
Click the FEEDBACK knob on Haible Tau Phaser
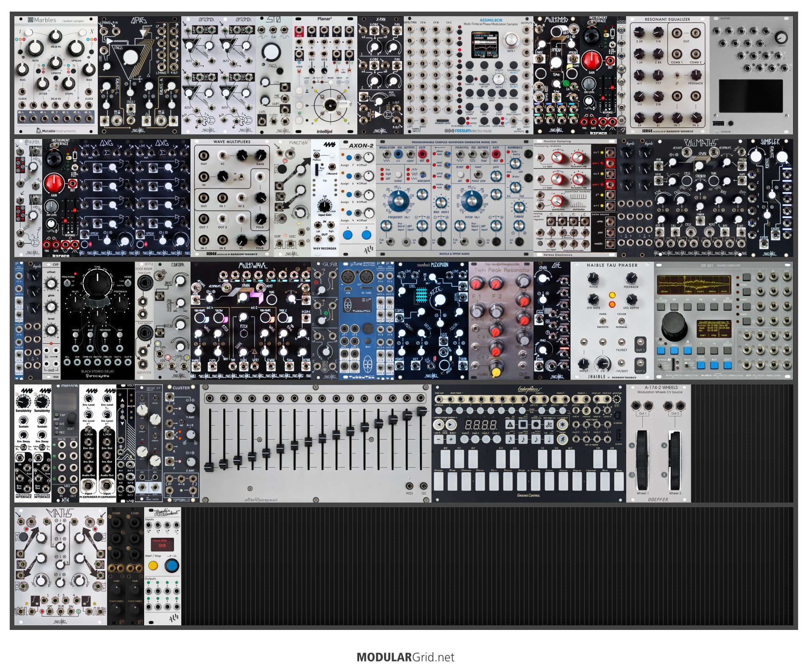click(x=631, y=278)
